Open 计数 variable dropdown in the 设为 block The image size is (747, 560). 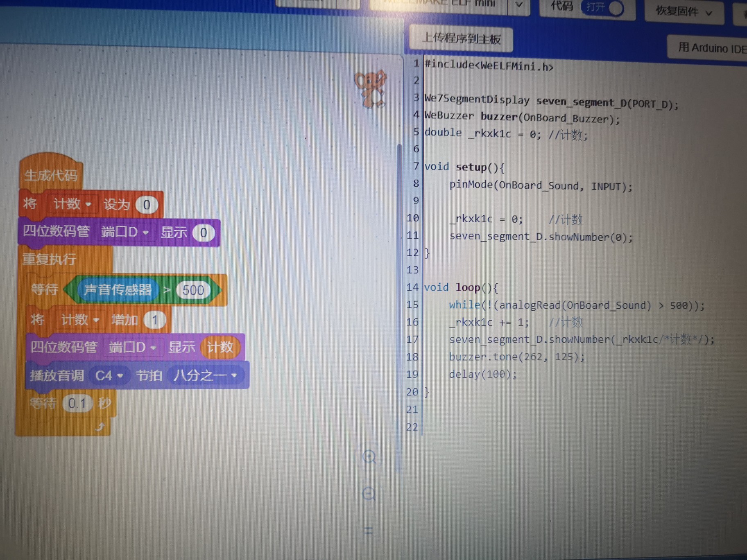pyautogui.click(x=72, y=204)
